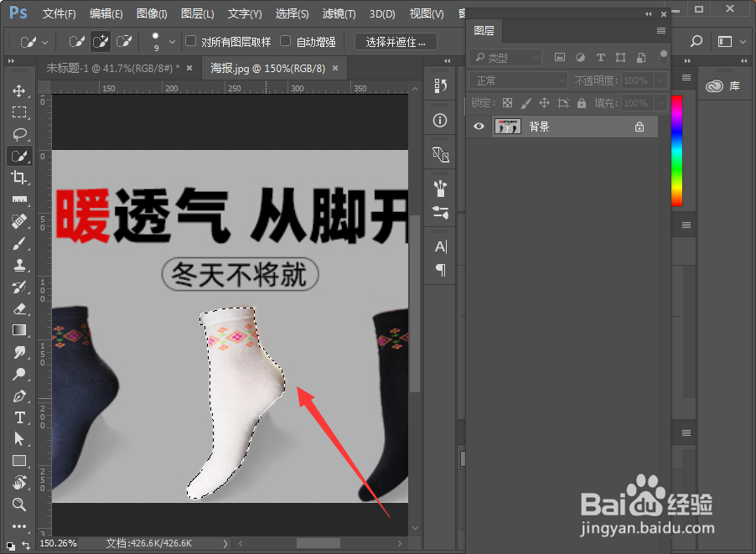
Task: Activate the Add to selection option
Action: (100, 40)
